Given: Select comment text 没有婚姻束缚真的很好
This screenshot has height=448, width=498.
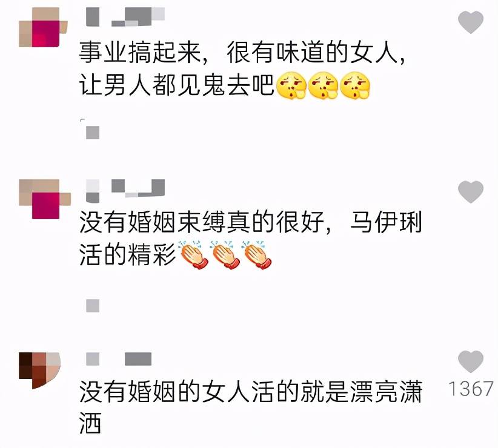Looking at the screenshot, I should (201, 222).
